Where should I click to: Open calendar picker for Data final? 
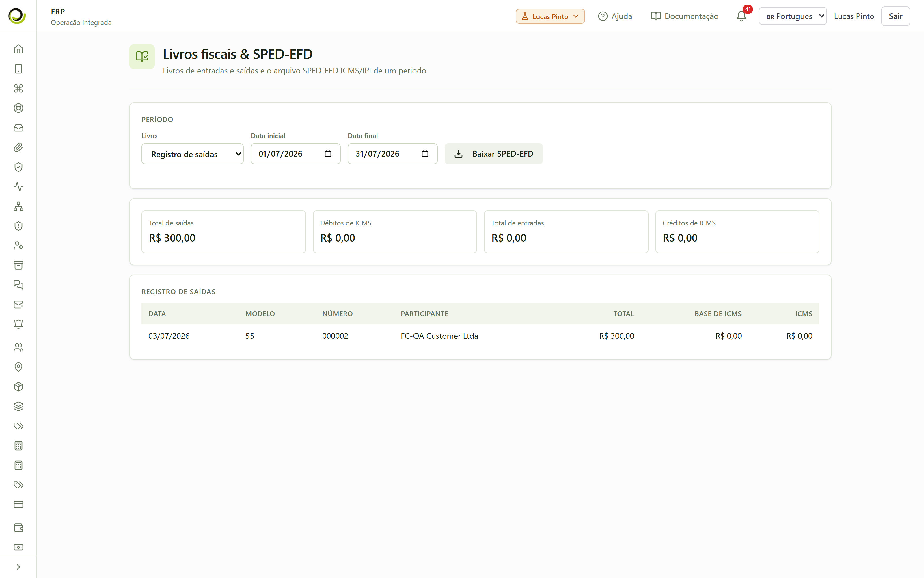425,154
